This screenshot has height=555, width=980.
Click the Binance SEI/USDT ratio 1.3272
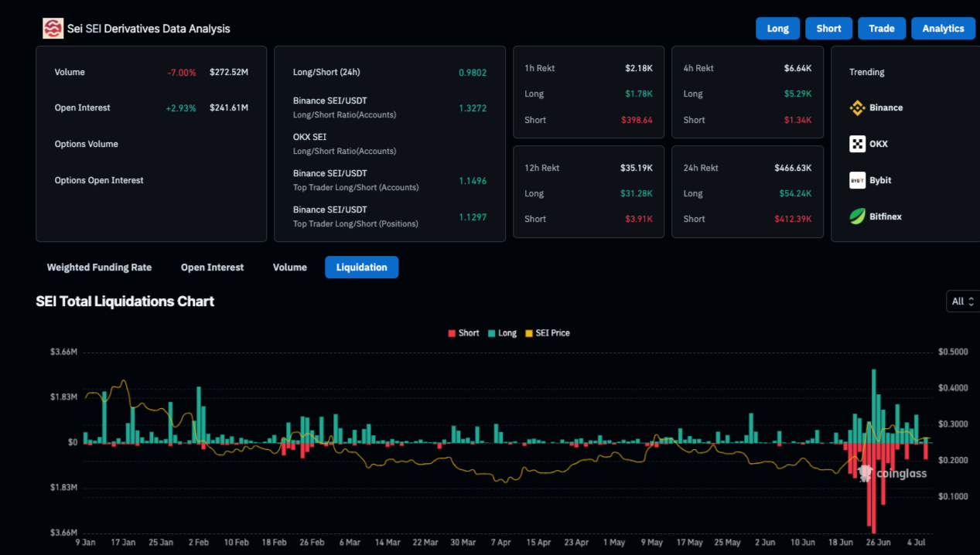[x=473, y=108]
